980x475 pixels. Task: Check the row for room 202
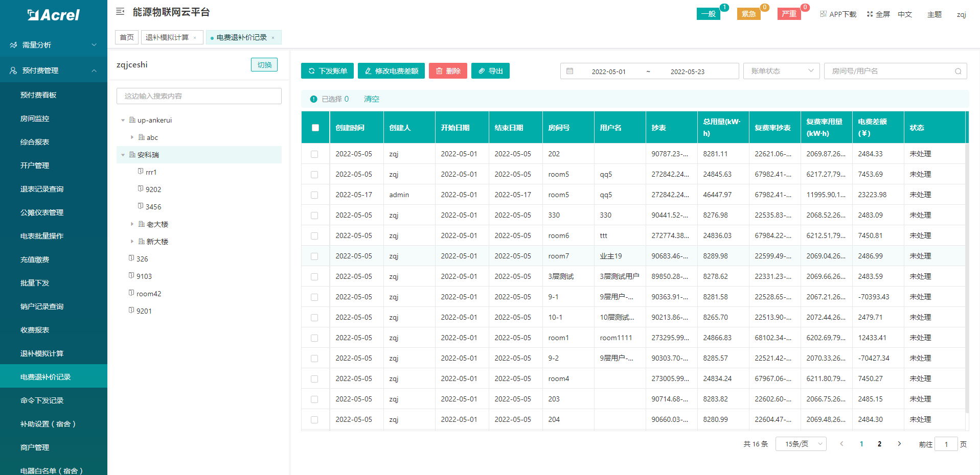pos(314,154)
